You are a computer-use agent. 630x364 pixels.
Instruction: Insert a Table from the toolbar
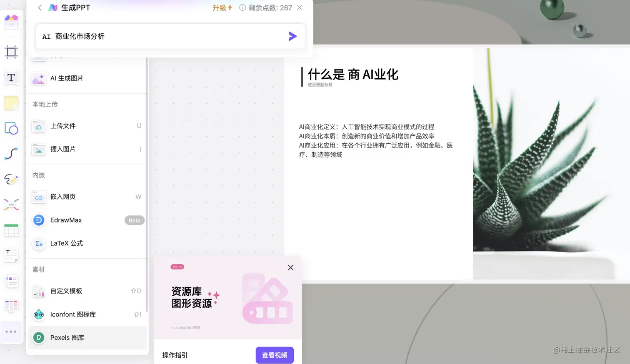tap(11, 230)
